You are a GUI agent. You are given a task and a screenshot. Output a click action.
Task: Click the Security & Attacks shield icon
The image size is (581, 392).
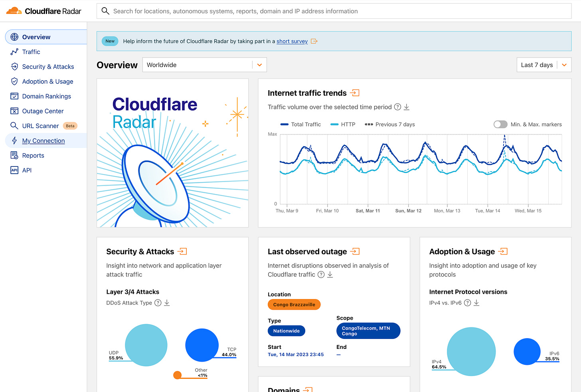[x=14, y=67]
